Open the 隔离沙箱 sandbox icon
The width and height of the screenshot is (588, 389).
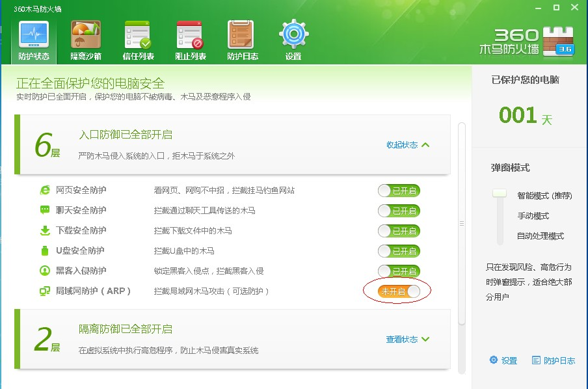pos(86,34)
